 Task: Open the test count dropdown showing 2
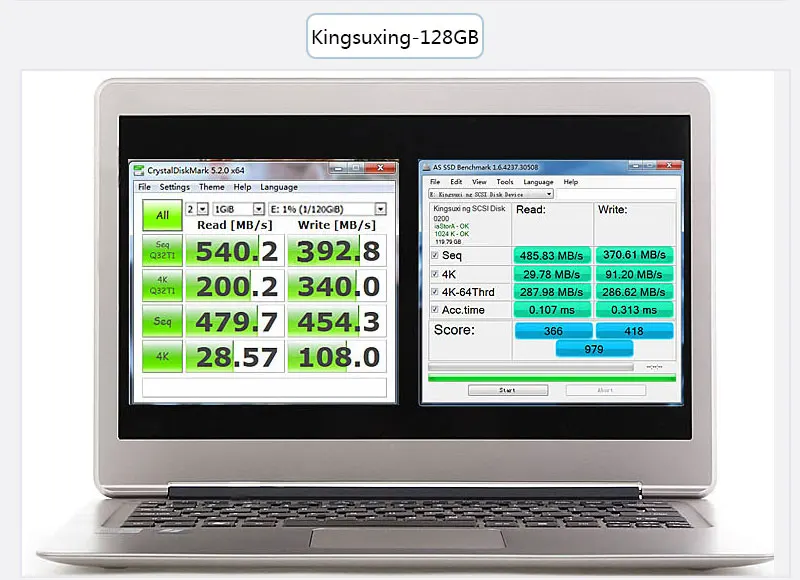tap(197, 209)
